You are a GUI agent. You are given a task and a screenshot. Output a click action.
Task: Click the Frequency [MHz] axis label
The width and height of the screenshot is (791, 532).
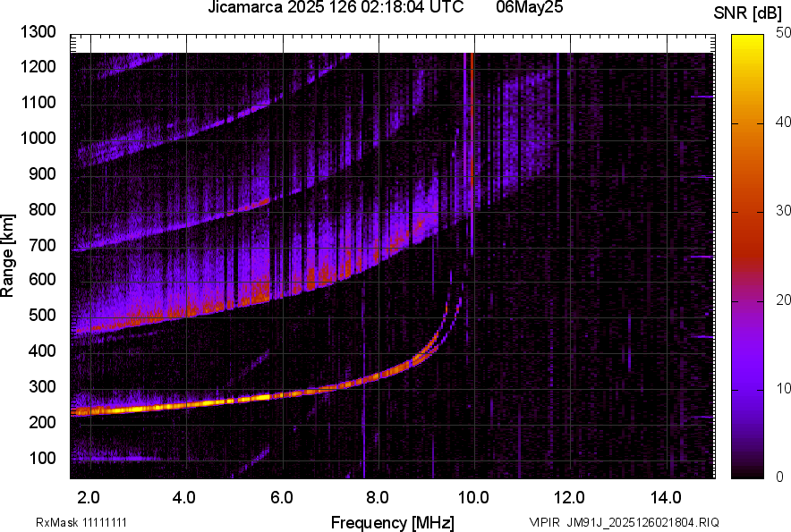pos(392,522)
